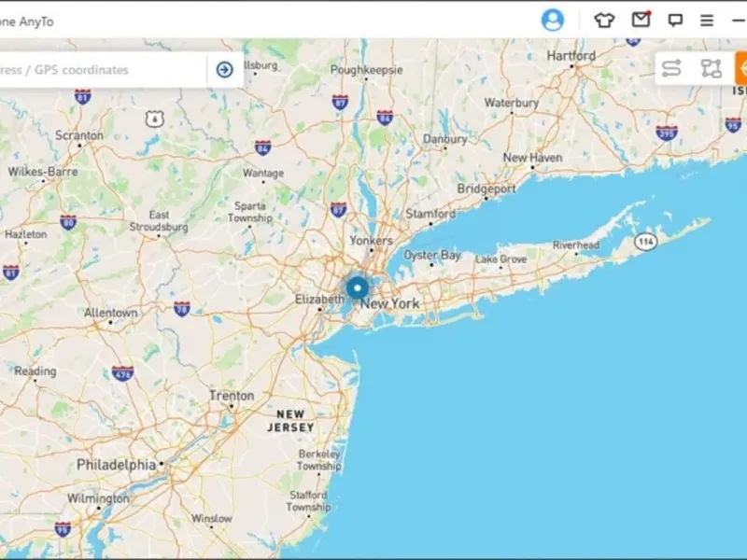The image size is (747, 560).
Task: Click the Route 114 shield marker
Action: (645, 242)
